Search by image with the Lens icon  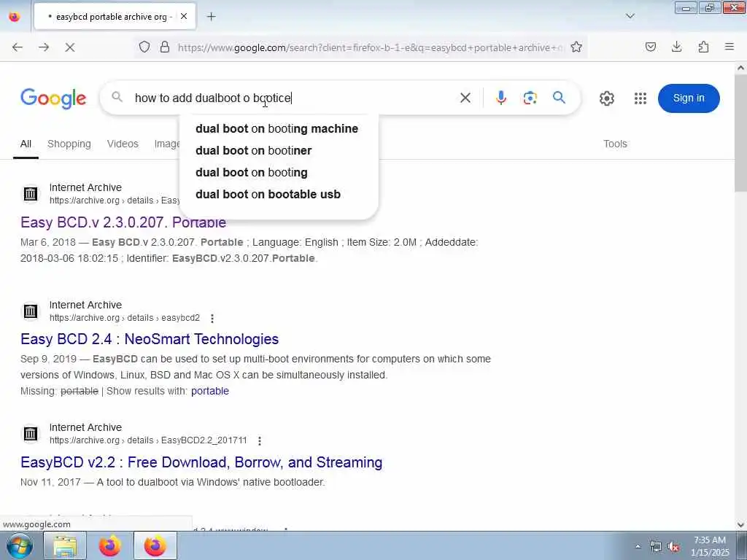point(530,98)
